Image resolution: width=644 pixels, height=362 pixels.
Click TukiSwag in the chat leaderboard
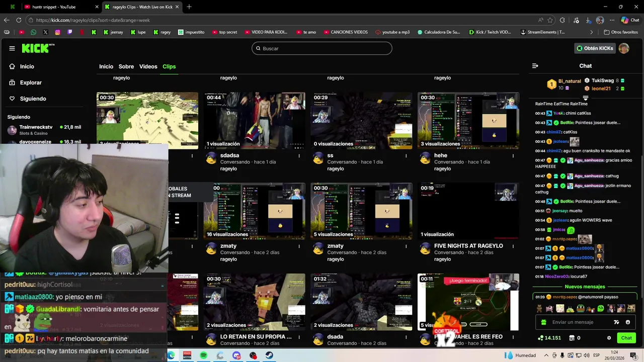tap(603, 80)
